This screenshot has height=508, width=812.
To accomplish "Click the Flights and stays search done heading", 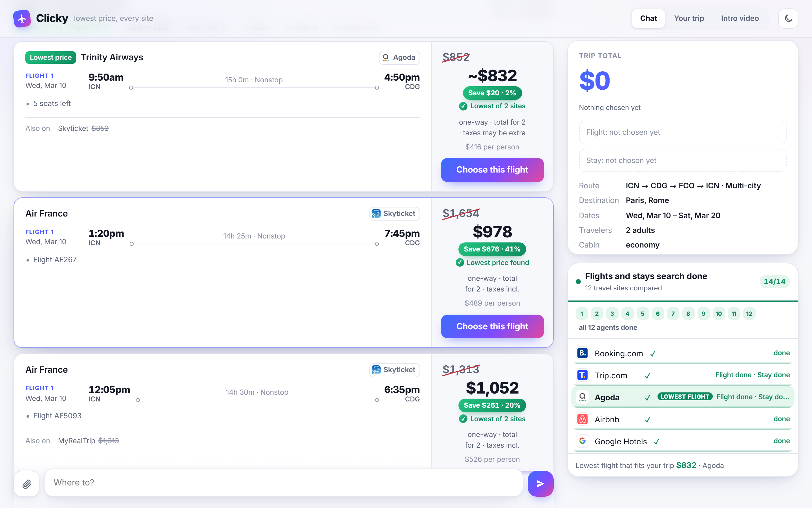I will (646, 276).
